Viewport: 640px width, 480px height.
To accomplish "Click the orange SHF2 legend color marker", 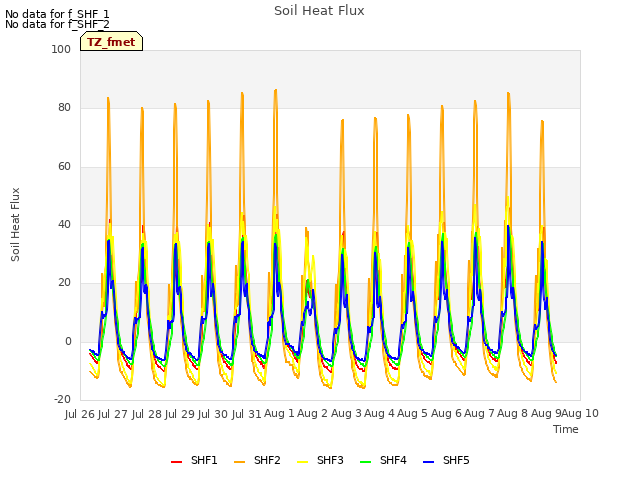I will click(x=240, y=462).
